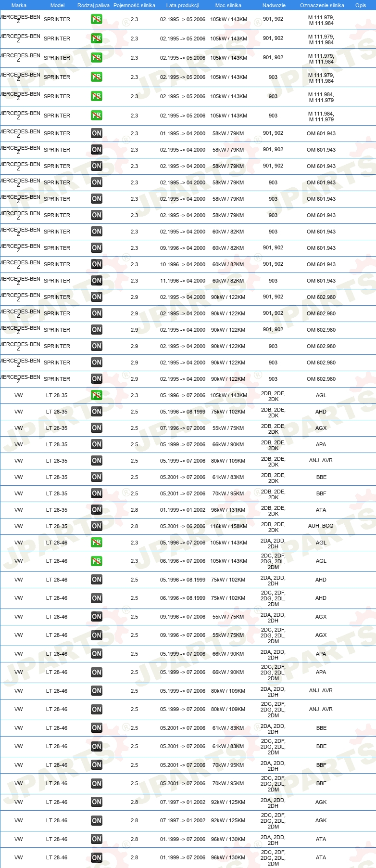Click ON icon in Sprinter 11.1996 -> 04.2000 row

tap(97, 281)
